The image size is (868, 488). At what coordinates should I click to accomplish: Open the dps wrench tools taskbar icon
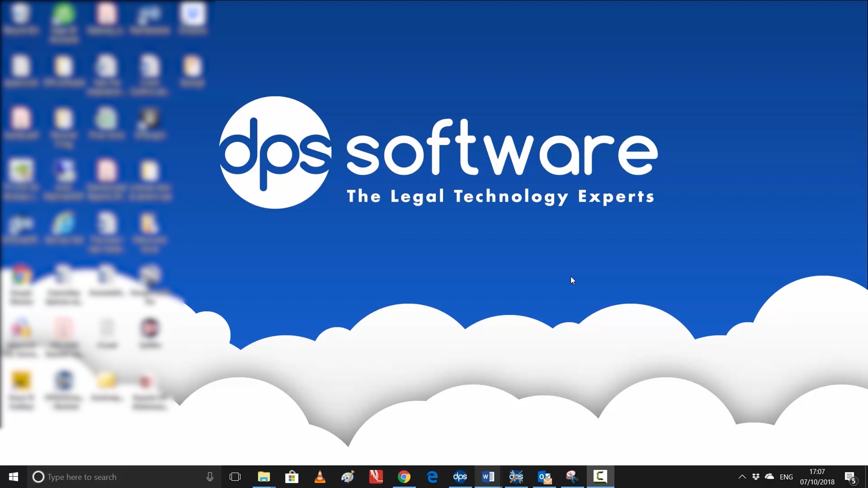516,477
